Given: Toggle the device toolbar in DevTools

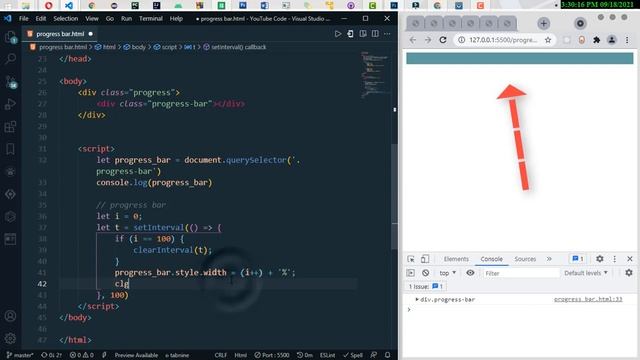Looking at the screenshot, I should coord(425,259).
